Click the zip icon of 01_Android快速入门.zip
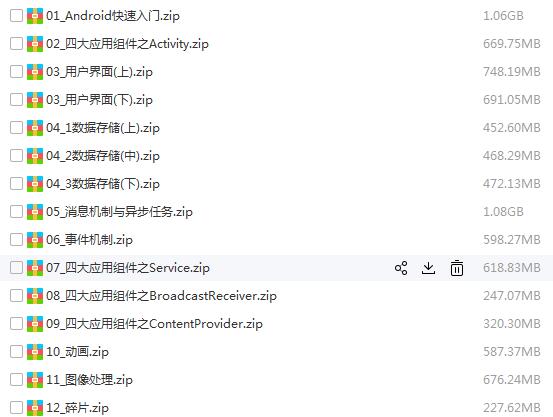The height and width of the screenshot is (417, 553). [35, 16]
